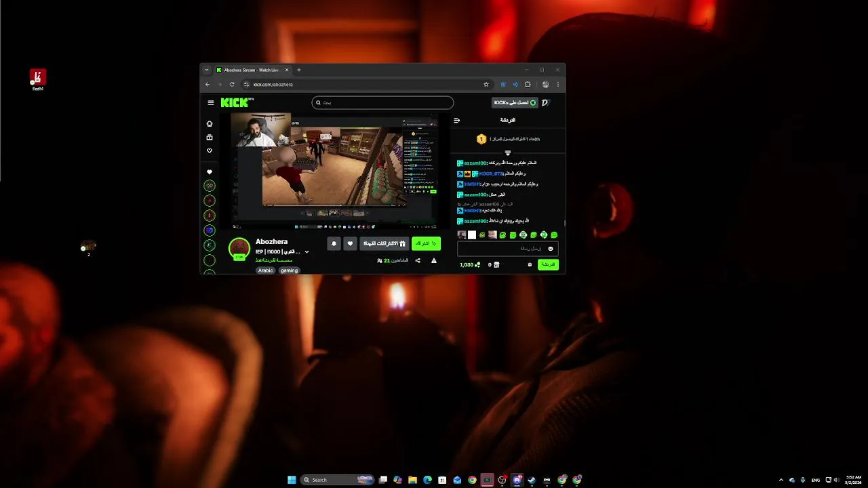This screenshot has height=488, width=868.
Task: Click the Windows Start button
Action: point(292,480)
